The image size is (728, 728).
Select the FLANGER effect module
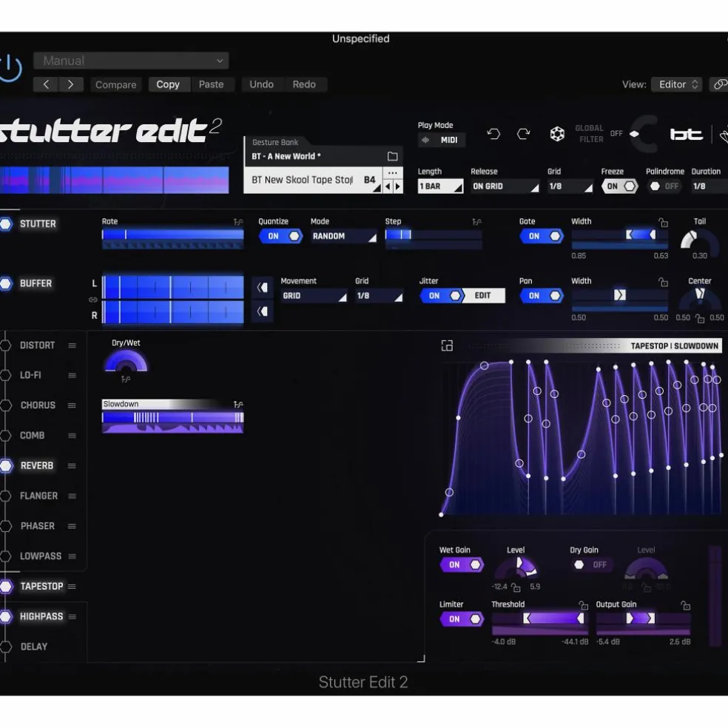click(x=38, y=496)
